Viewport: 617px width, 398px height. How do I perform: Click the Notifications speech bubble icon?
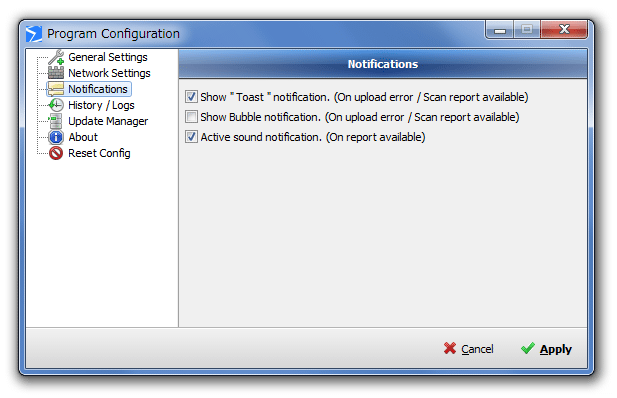(x=56, y=89)
